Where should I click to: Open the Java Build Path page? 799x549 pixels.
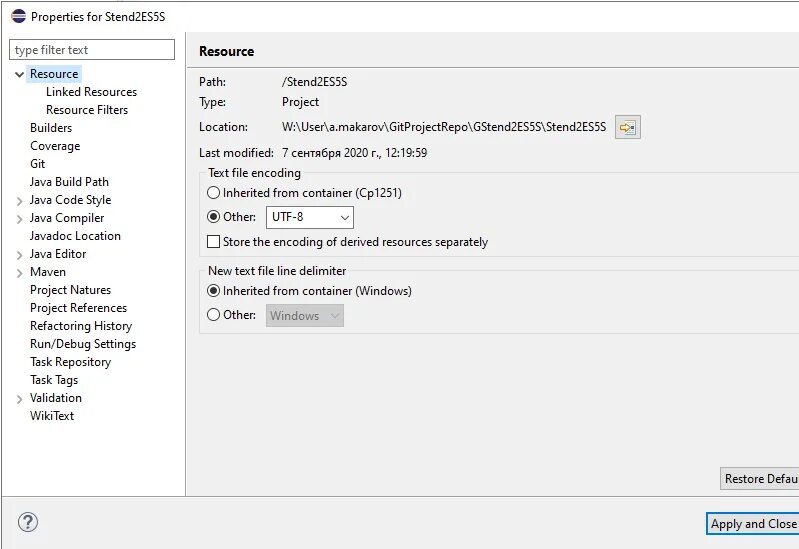69,182
